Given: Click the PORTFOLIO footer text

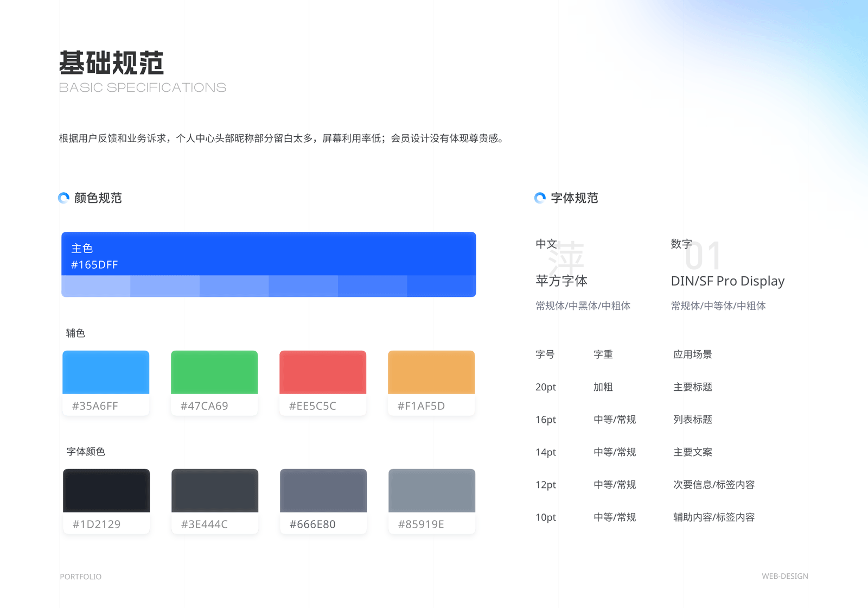Looking at the screenshot, I should coord(81,577).
